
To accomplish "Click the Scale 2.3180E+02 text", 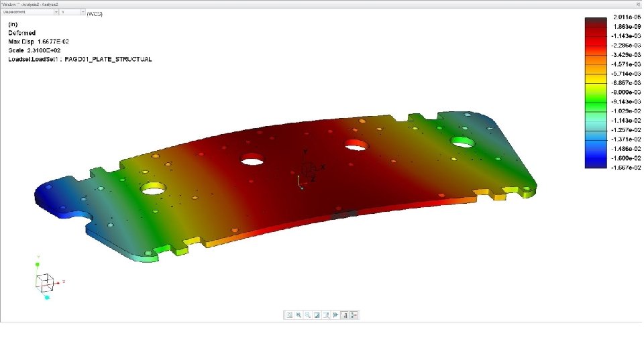I will [x=34, y=50].
